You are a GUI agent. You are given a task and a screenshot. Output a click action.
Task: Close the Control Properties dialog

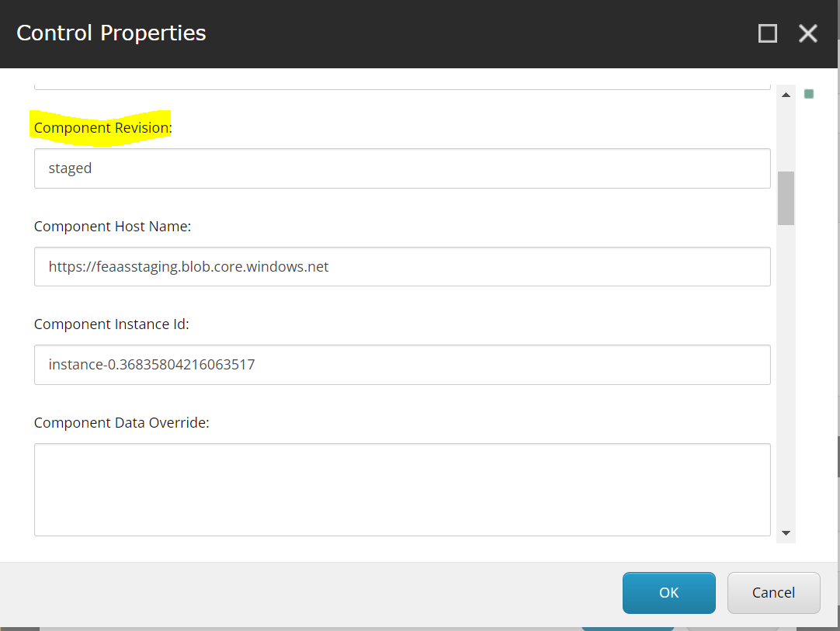tap(808, 33)
